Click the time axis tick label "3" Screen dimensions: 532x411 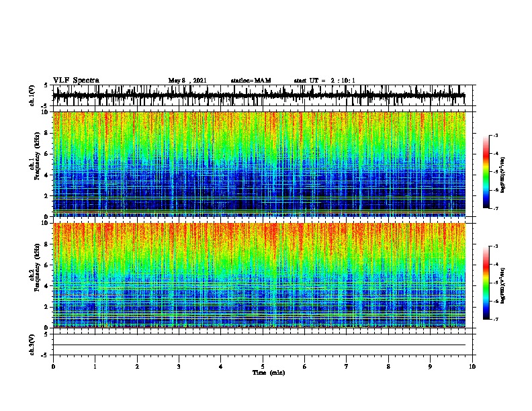coord(179,367)
